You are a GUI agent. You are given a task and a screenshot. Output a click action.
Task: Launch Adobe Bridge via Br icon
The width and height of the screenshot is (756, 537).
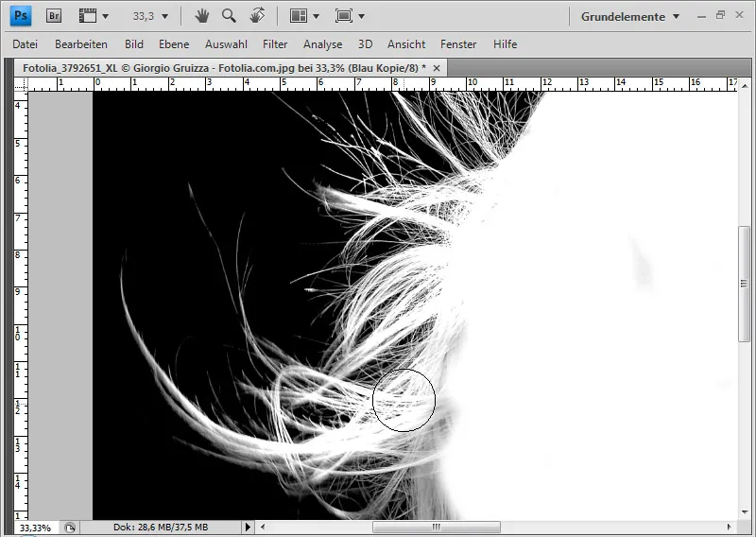point(54,16)
